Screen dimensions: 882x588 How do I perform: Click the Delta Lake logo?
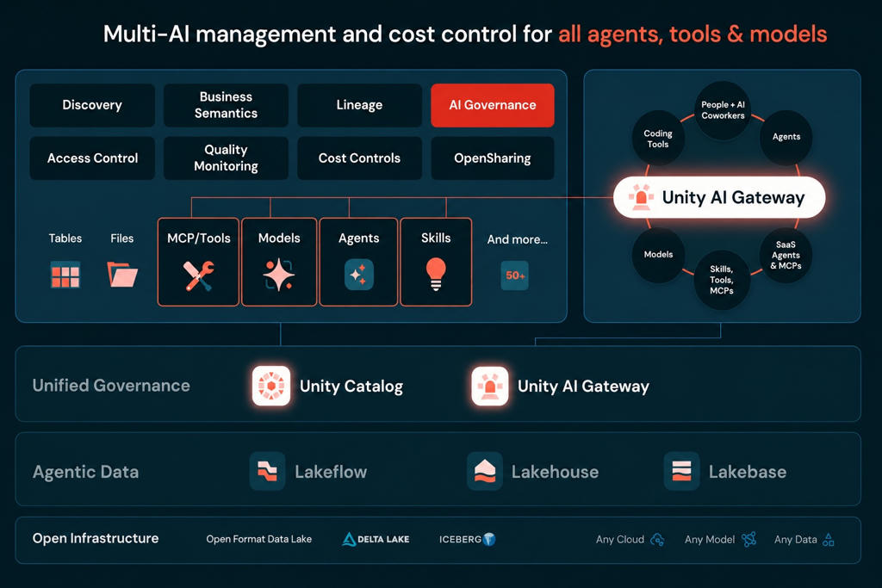(376, 539)
